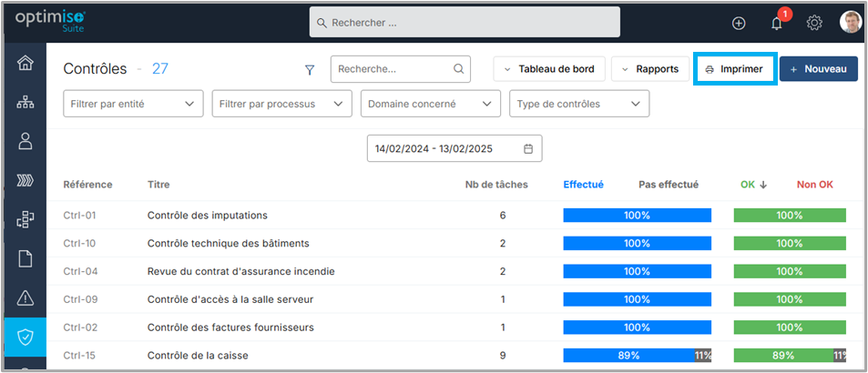Open the Rapports menu
This screenshot has height=373, width=868.
(649, 69)
